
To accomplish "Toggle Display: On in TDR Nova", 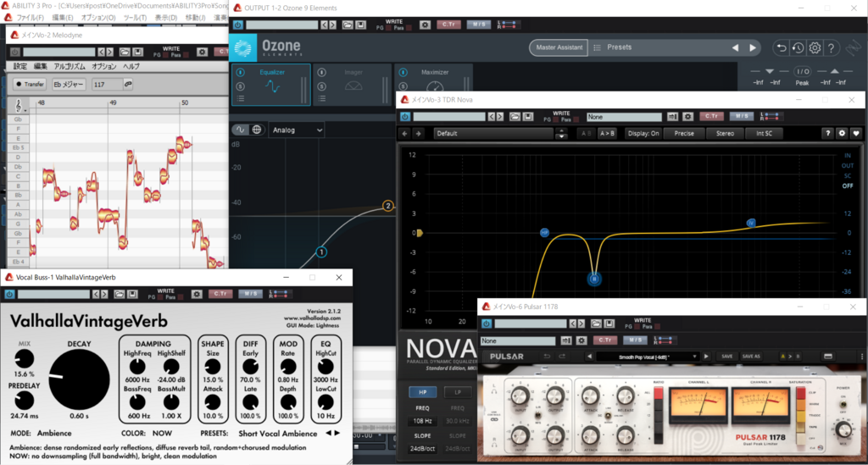I will 643,133.
